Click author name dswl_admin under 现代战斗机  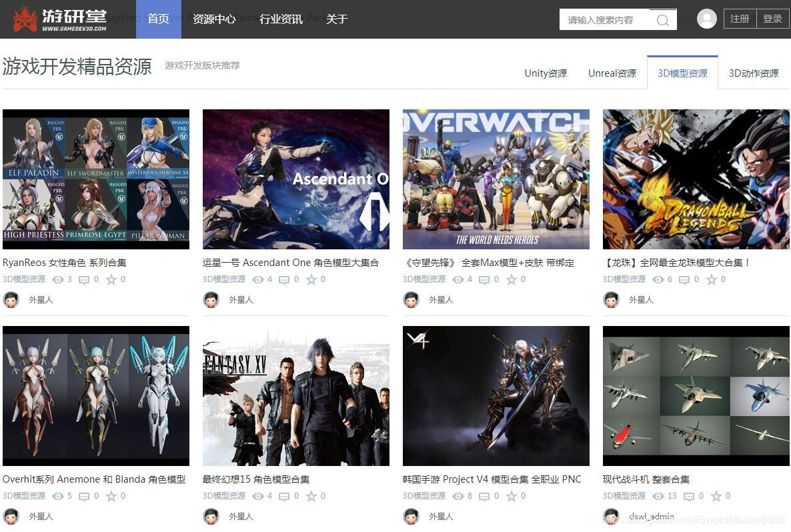click(652, 517)
